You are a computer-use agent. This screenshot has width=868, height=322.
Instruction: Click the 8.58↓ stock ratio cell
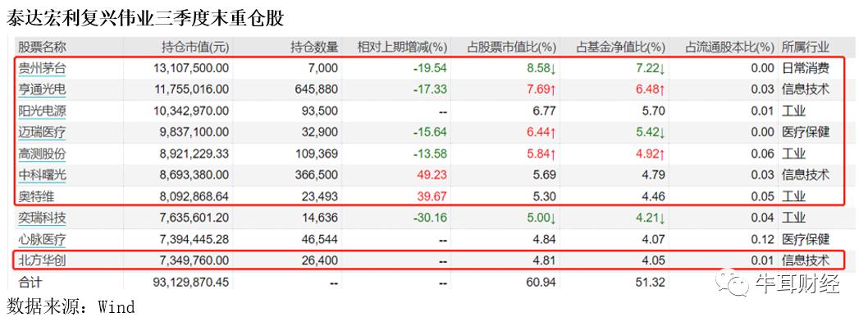(541, 69)
